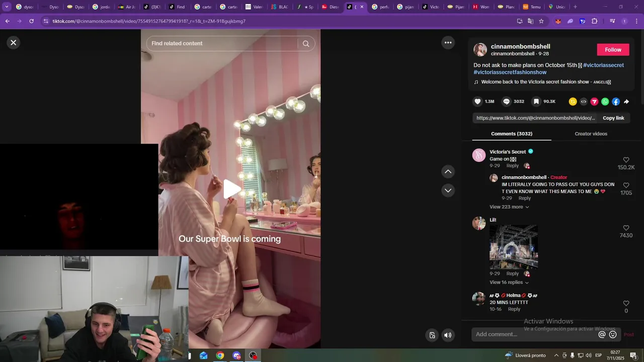Like Helma's '20 MINS LEFTTTT' comment
The image size is (644, 362).
(626, 303)
